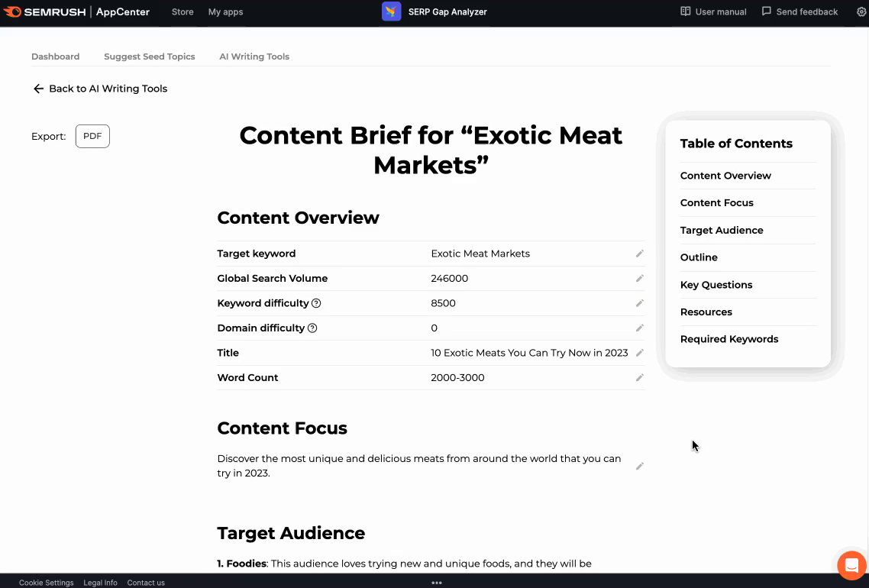This screenshot has width=869, height=588.
Task: Switch to the Dashboard tab
Action: tap(56, 57)
